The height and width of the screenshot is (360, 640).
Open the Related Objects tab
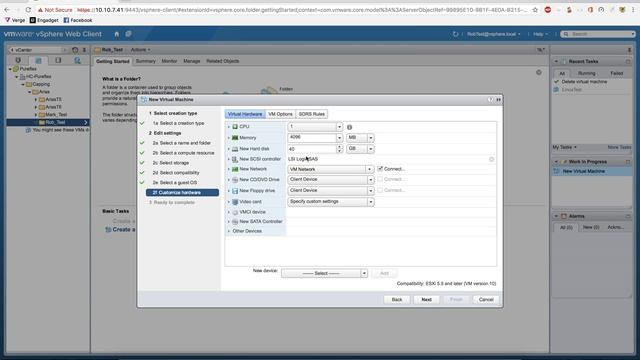(222, 61)
